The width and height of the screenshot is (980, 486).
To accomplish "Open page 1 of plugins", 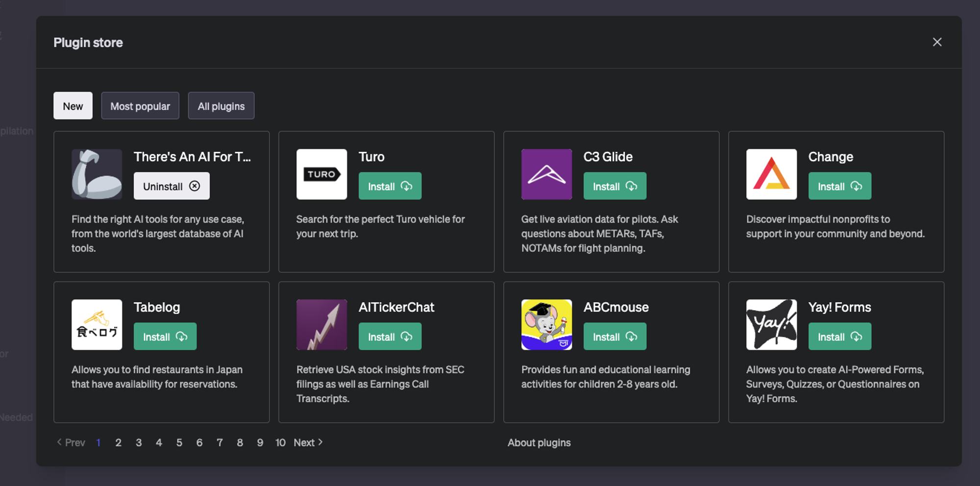I will [98, 442].
